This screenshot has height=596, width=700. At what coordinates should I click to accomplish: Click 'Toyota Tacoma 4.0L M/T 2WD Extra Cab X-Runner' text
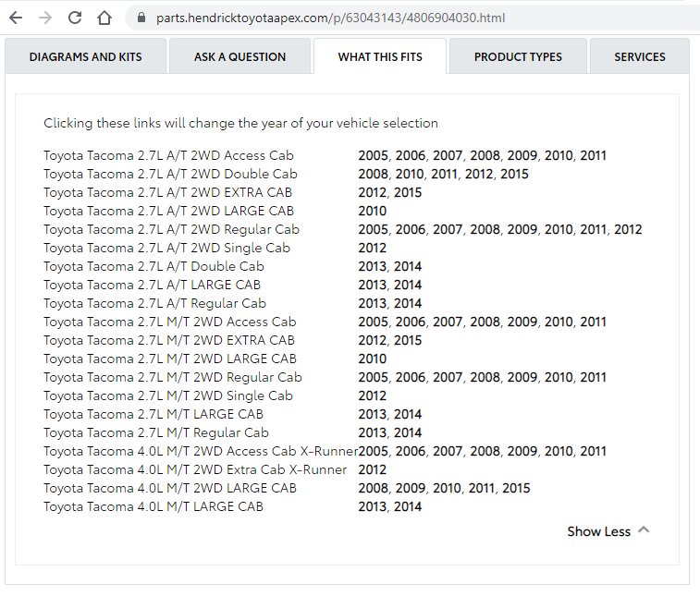coord(195,470)
